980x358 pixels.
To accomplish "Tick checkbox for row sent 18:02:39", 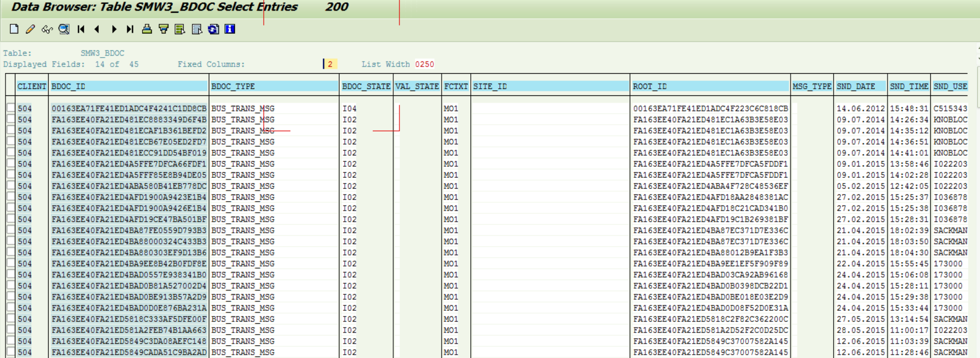I will (11, 230).
